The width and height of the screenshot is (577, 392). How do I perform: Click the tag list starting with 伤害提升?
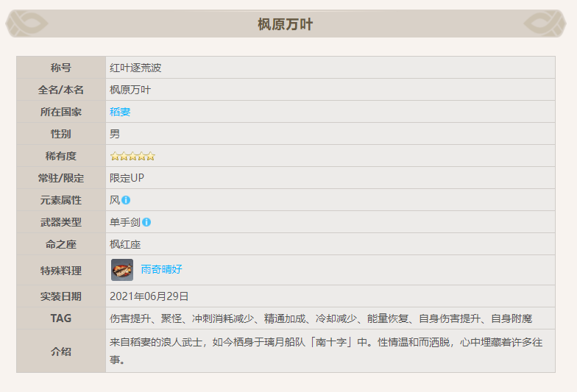pos(320,318)
